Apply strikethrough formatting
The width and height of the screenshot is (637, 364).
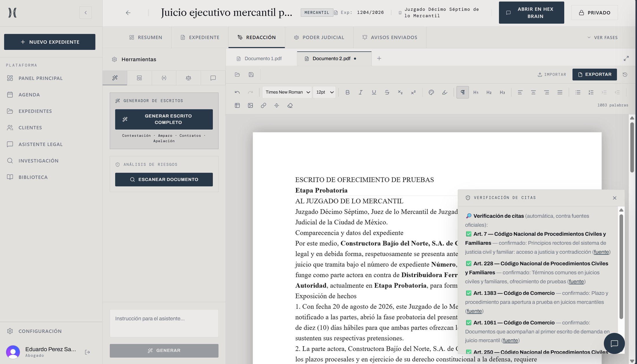(387, 92)
